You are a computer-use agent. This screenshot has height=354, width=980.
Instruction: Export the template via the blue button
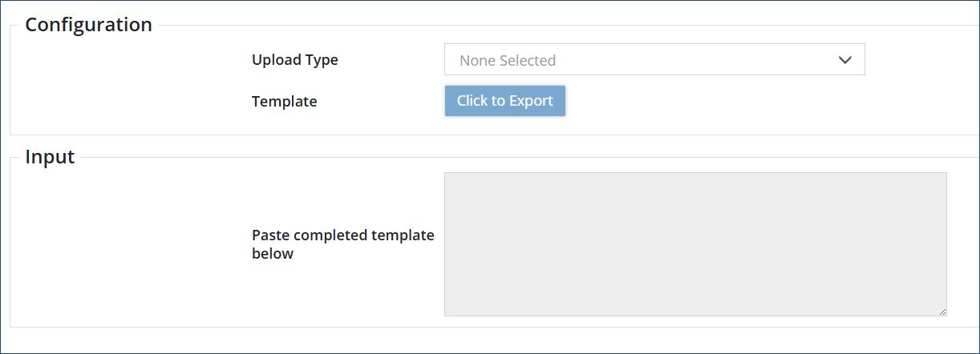point(504,101)
